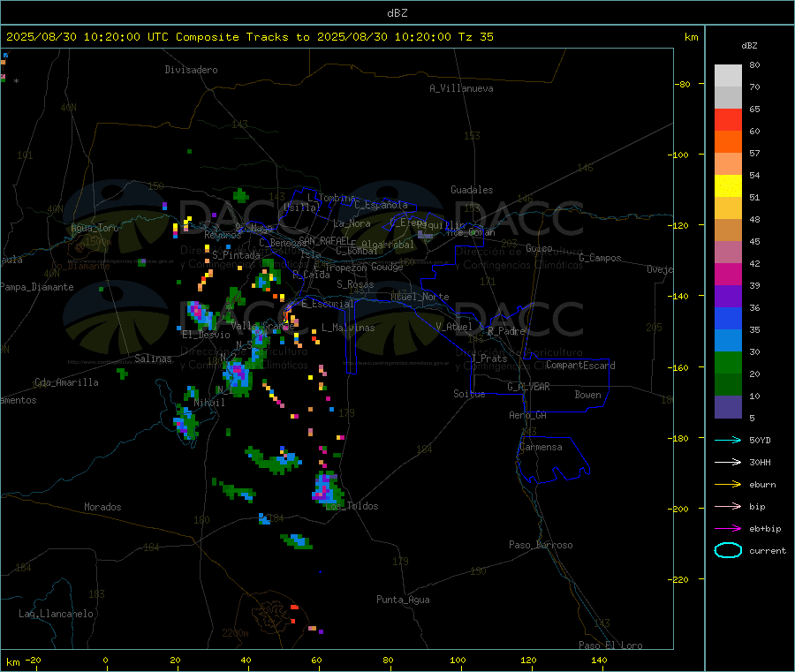Click the 'Carmensa' map label
The image size is (795, 672).
click(541, 447)
